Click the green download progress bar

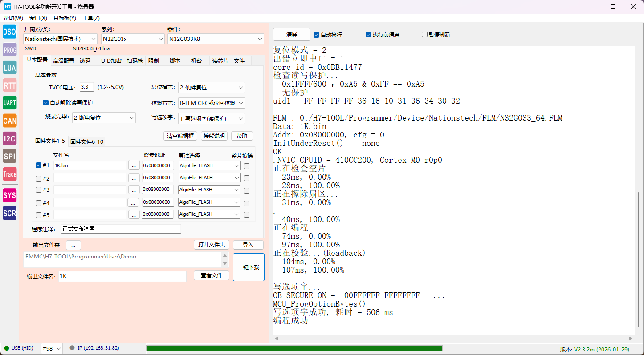(294, 348)
